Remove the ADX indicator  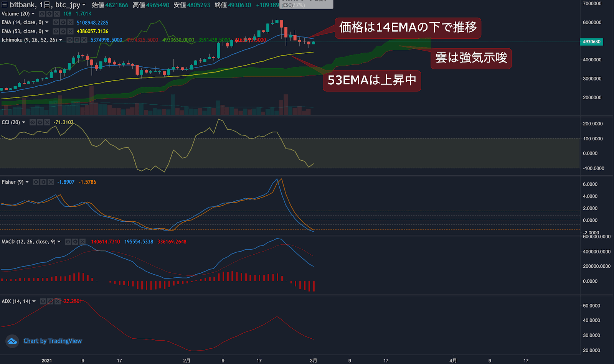tap(57, 301)
